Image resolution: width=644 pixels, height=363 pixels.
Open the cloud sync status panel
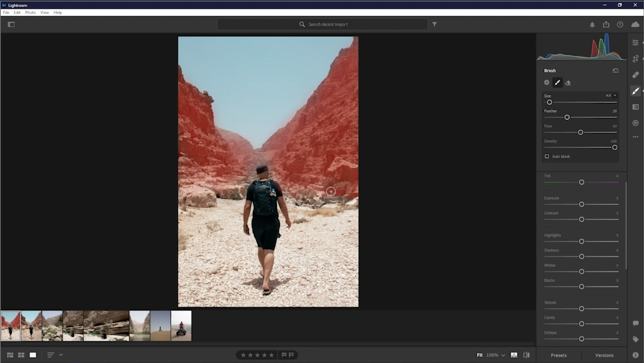point(635,24)
